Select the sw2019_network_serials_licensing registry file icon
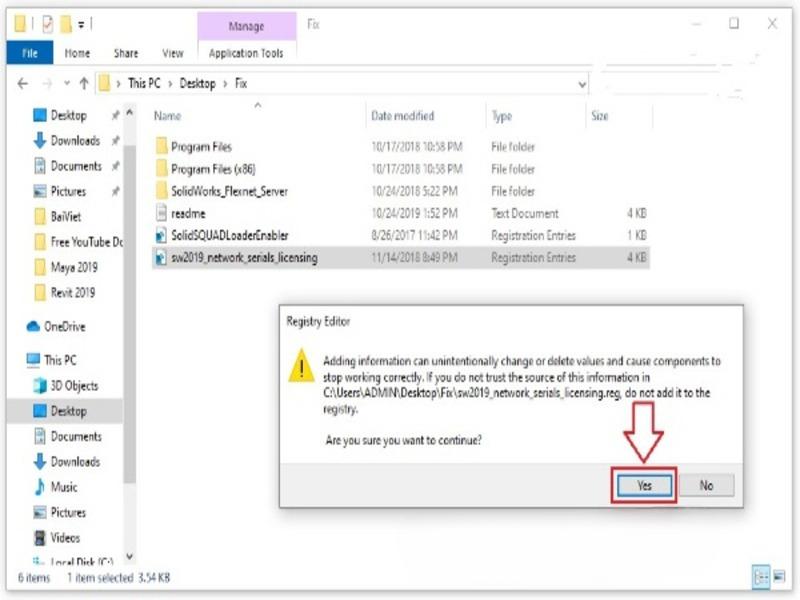 point(161,258)
